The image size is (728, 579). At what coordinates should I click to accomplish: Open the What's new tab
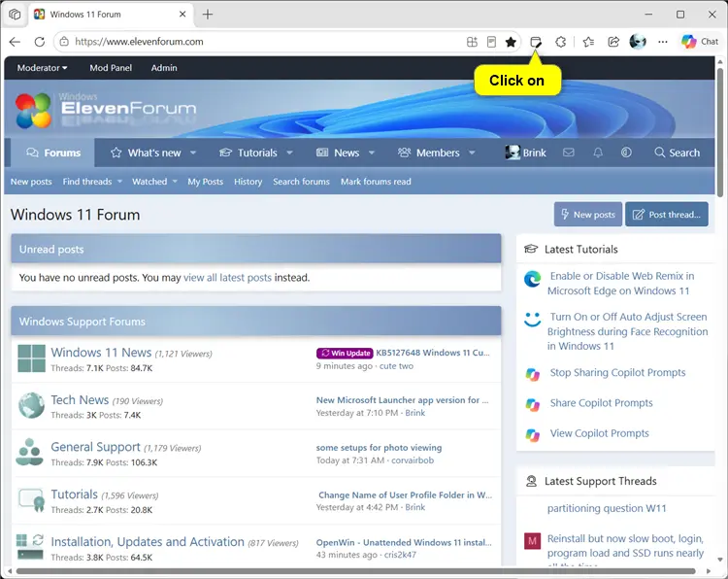(146, 153)
